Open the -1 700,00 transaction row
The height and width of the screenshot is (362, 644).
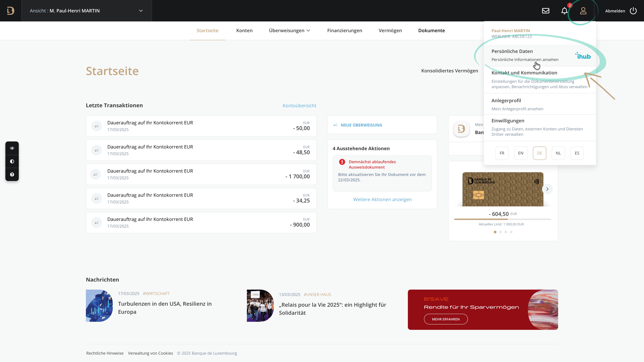(201, 174)
